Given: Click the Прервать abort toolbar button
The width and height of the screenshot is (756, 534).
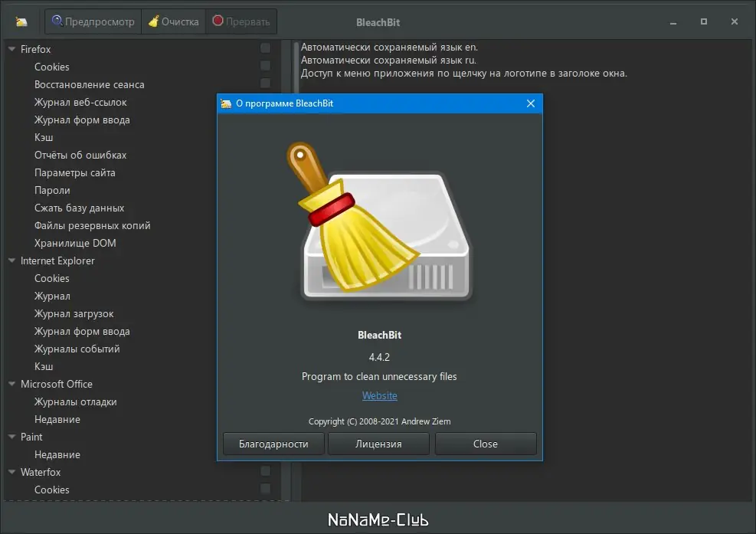Looking at the screenshot, I should (241, 21).
